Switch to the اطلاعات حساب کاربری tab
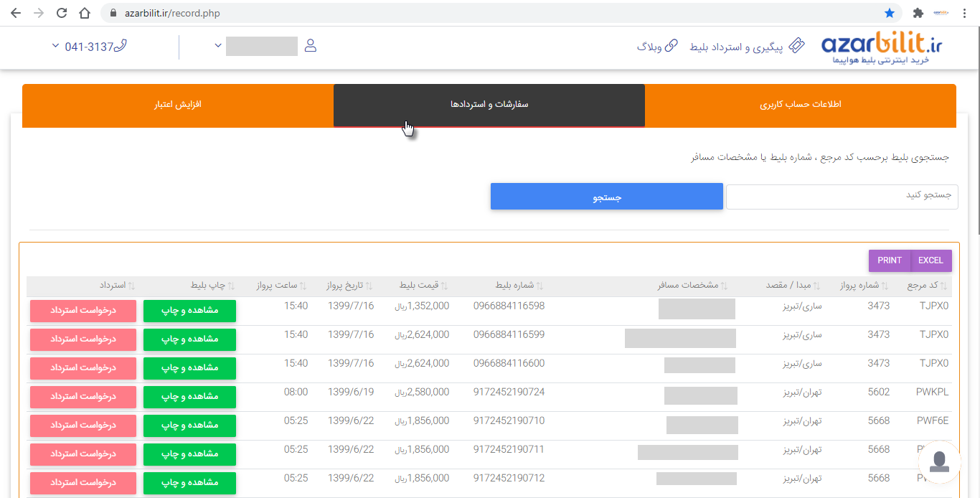 800,105
